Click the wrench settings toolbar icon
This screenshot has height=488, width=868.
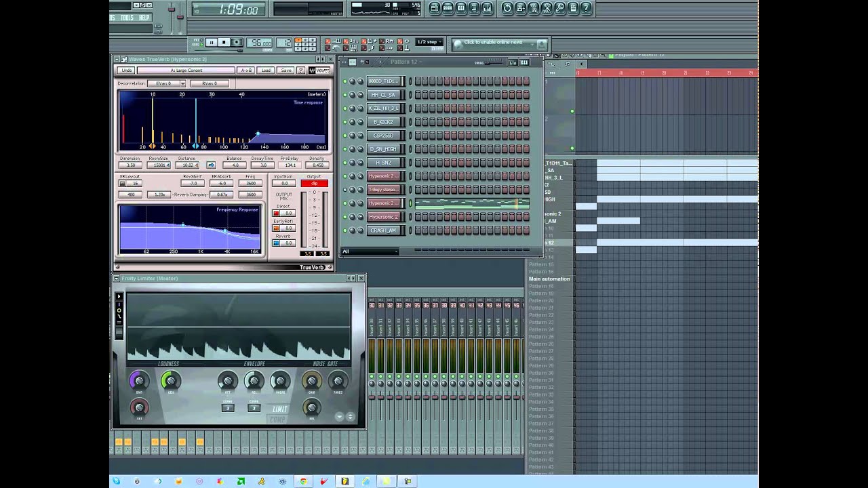[x=560, y=8]
